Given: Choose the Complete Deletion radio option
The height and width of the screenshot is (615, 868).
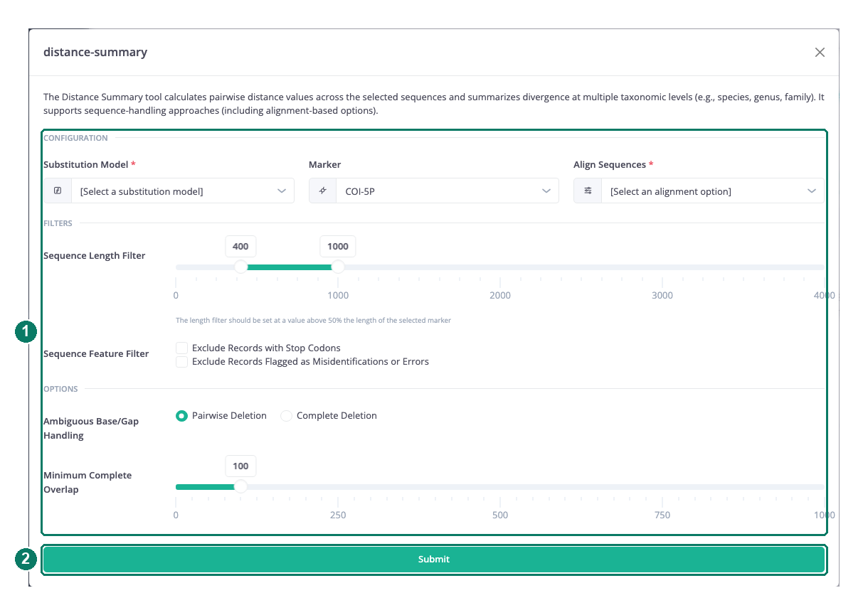Looking at the screenshot, I should click(x=286, y=415).
